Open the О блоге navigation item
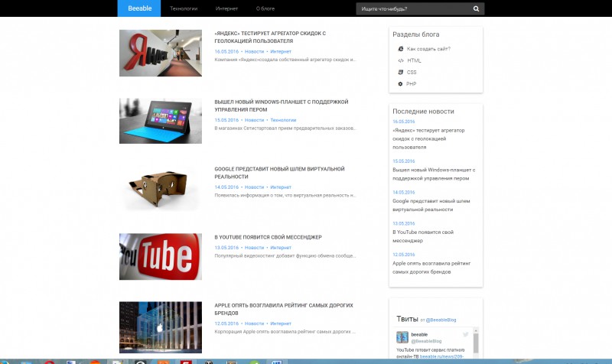Screen dimensions: 612x364 pos(265,8)
